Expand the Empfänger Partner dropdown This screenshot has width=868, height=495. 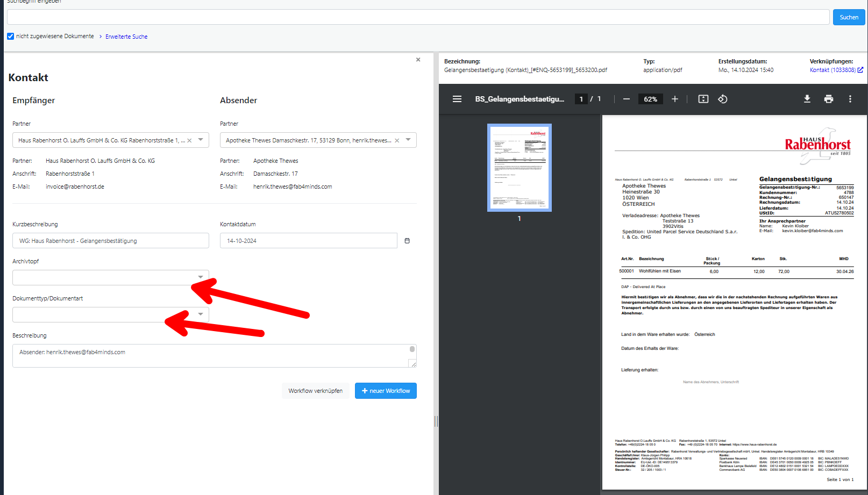tap(201, 140)
